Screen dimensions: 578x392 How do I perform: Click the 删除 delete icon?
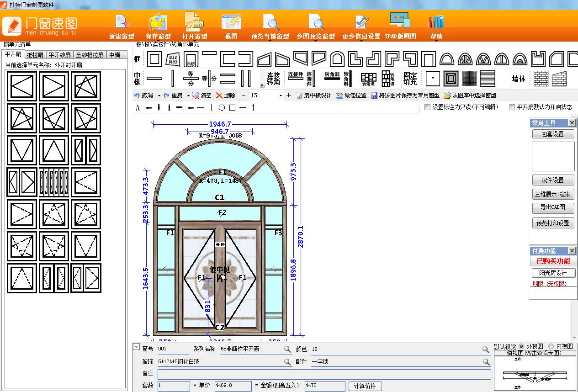pyautogui.click(x=226, y=95)
